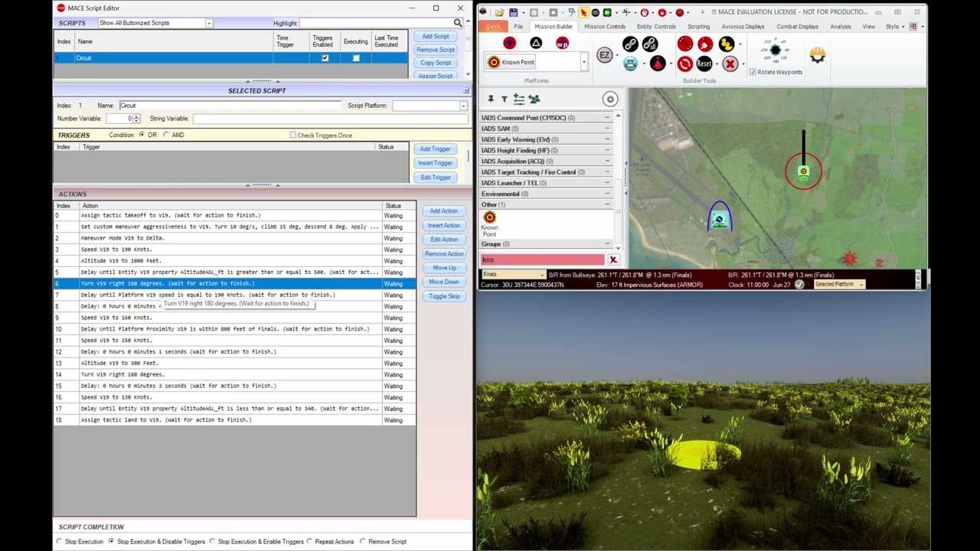Open the Known Point platform dropdown
This screenshot has height=551, width=980.
[x=584, y=62]
